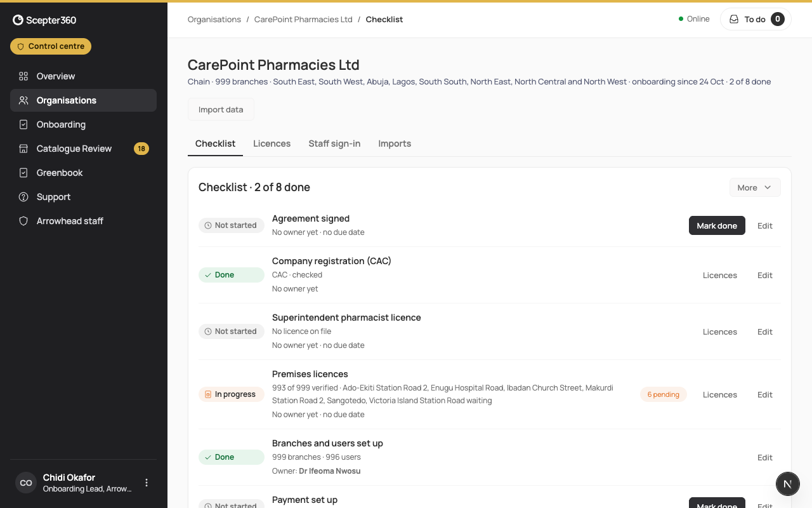Viewport: 812px width, 508px height.
Task: Edit the Branches and users set up item
Action: click(x=765, y=457)
